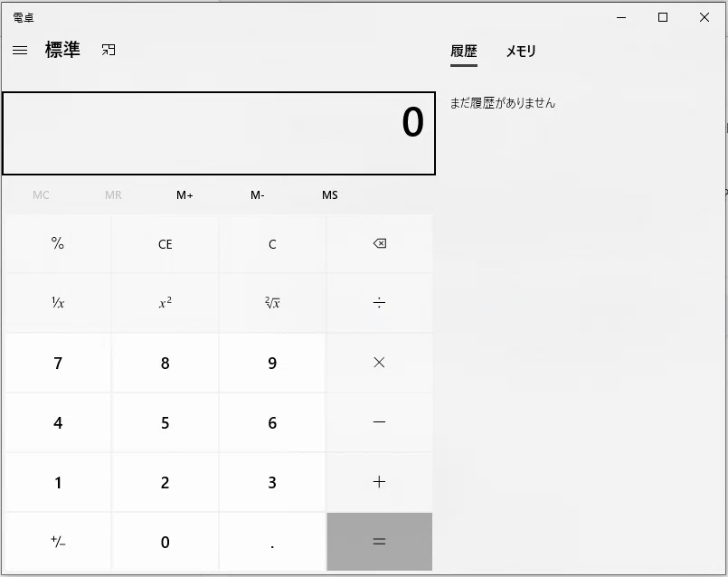Toggle sign with the +/- button
Screen dimensions: 728x577
click(58, 542)
